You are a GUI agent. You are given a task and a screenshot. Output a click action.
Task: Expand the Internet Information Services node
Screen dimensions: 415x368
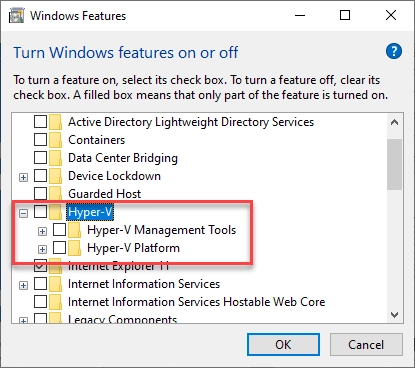pyautogui.click(x=23, y=286)
